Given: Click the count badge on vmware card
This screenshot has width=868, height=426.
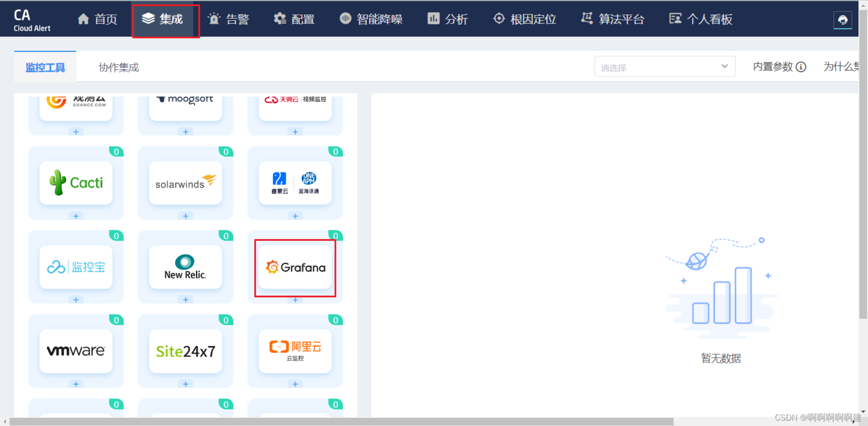Looking at the screenshot, I should [116, 320].
